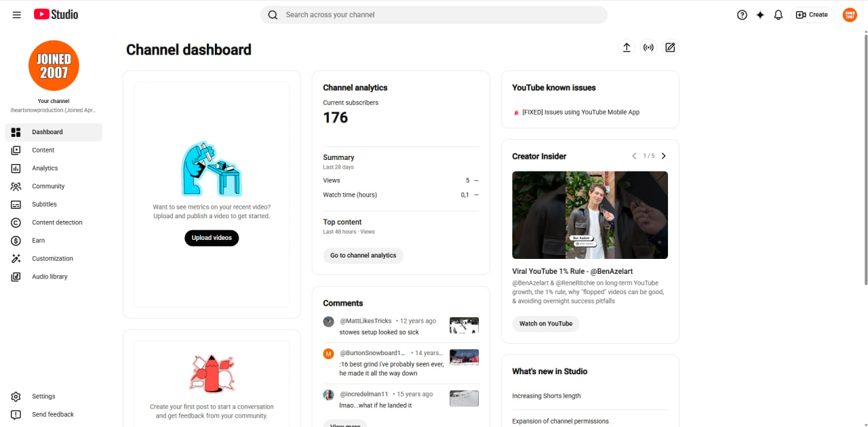Click the subscriber count 176
Screen dimensions: 868x427
(x=336, y=117)
